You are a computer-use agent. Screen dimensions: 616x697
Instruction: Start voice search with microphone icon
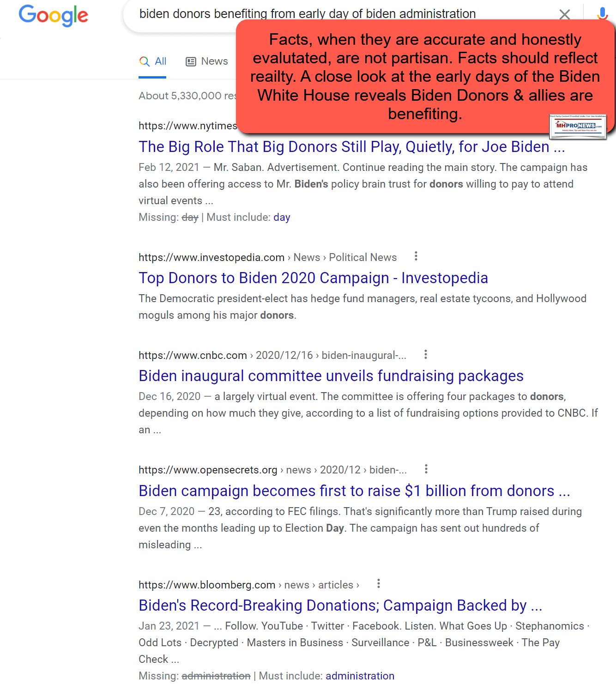click(602, 14)
